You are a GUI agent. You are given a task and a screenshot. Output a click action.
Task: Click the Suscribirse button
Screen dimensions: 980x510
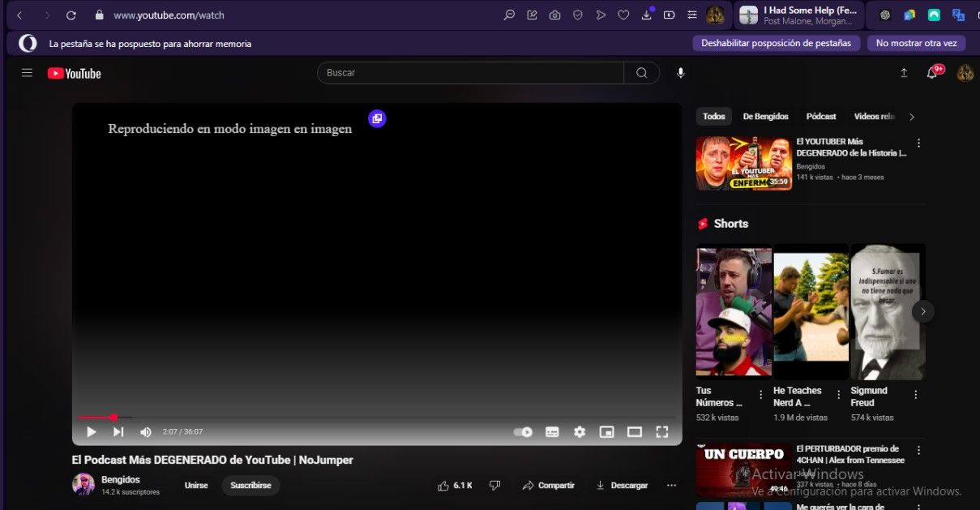(250, 486)
